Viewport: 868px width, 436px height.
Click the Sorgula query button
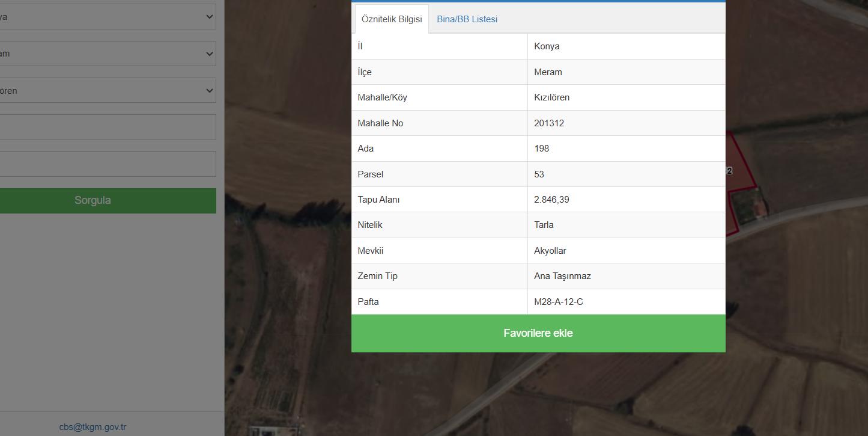click(x=93, y=200)
